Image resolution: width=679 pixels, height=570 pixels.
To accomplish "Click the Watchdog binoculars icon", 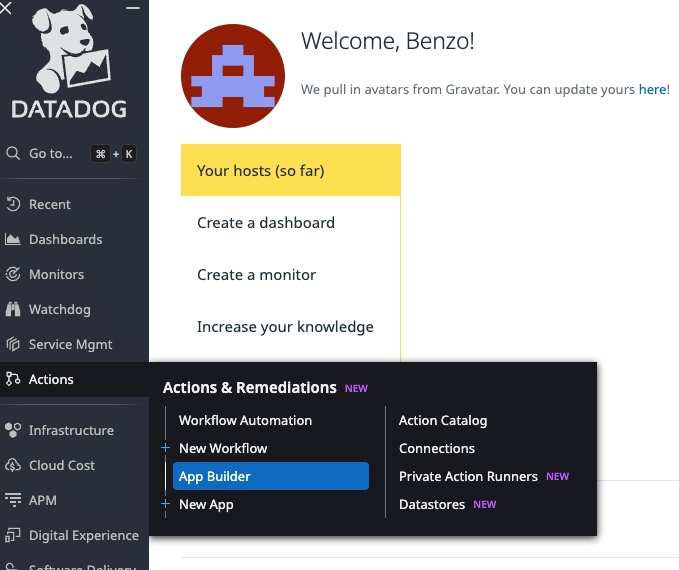I will (x=13, y=309).
